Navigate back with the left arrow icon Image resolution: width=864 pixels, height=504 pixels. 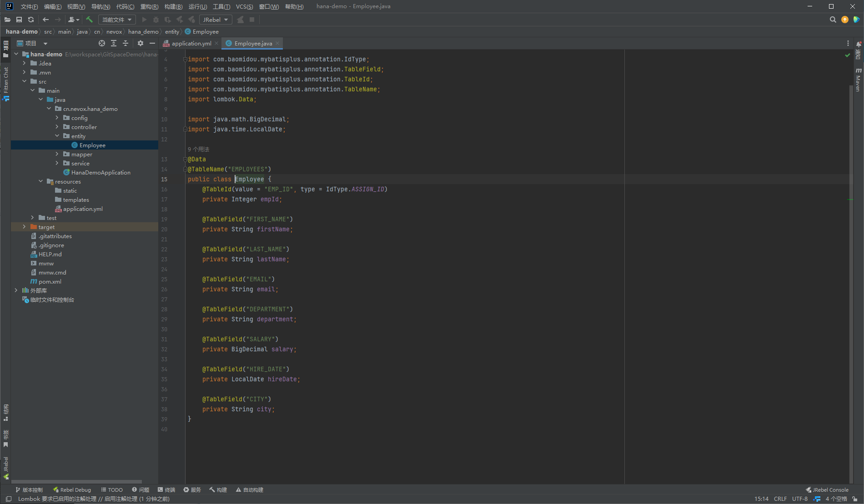tap(45, 20)
